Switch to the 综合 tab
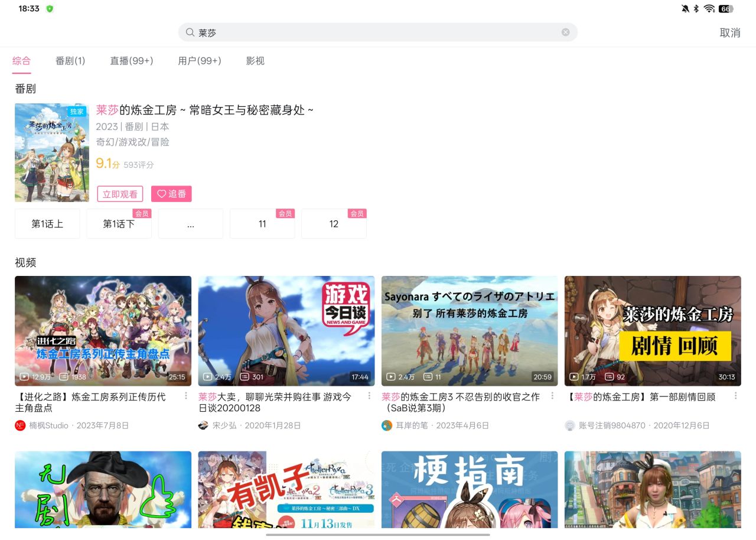 (x=22, y=61)
